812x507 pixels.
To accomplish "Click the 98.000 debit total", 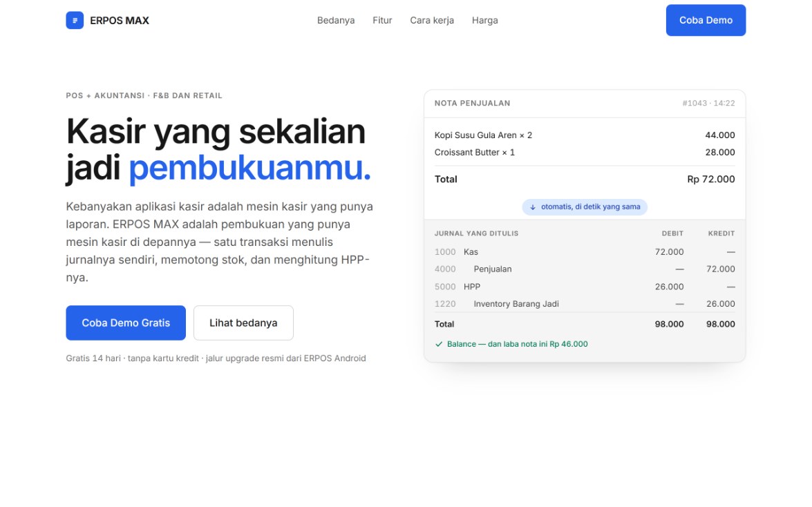I will pos(669,324).
